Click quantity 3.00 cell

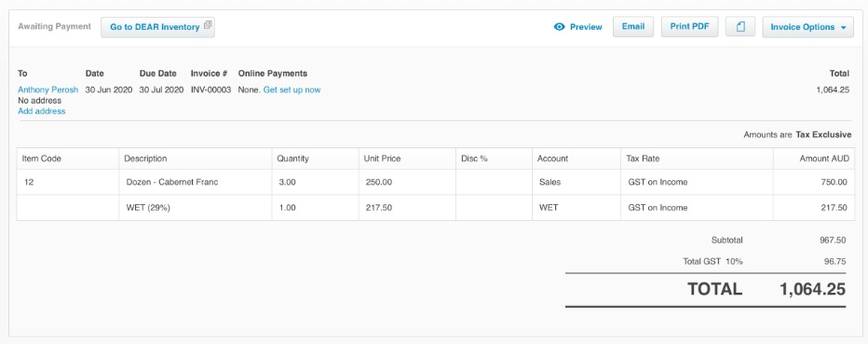click(x=315, y=182)
